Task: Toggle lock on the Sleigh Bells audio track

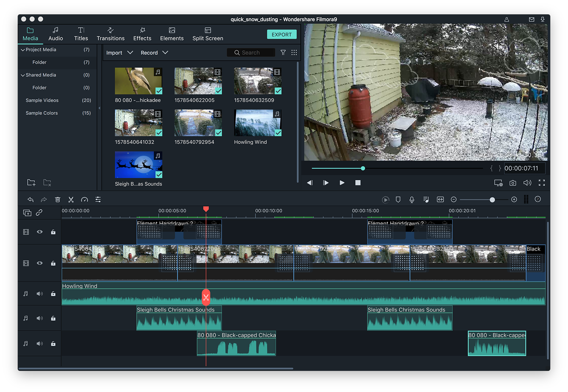Action: (x=53, y=319)
